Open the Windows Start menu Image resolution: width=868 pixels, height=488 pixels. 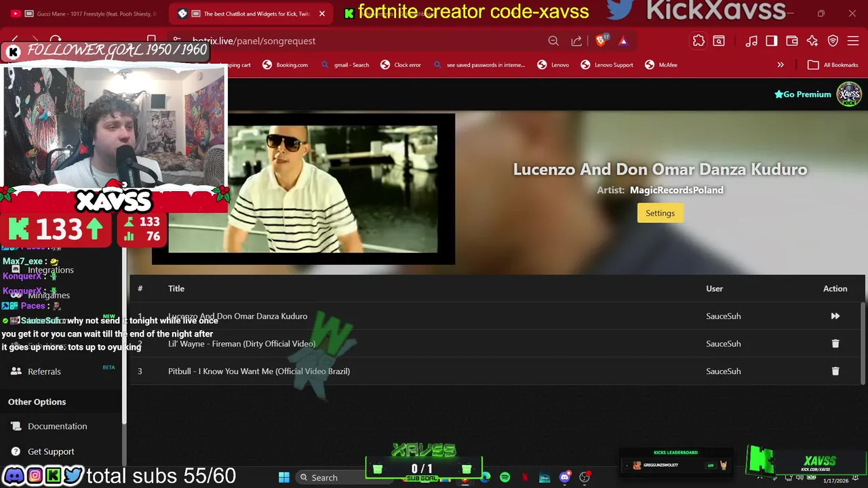pyautogui.click(x=284, y=478)
